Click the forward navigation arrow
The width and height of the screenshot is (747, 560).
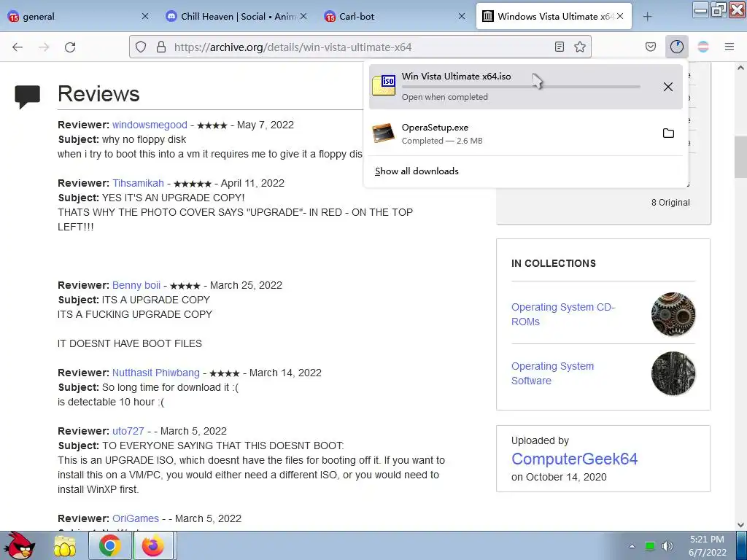(44, 47)
